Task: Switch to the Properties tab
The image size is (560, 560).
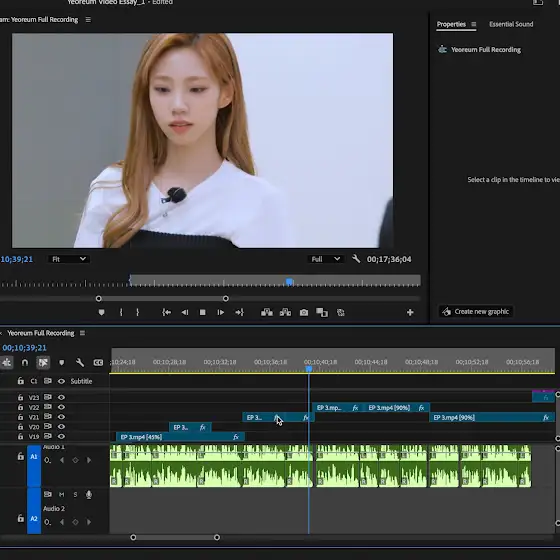Action: [451, 24]
